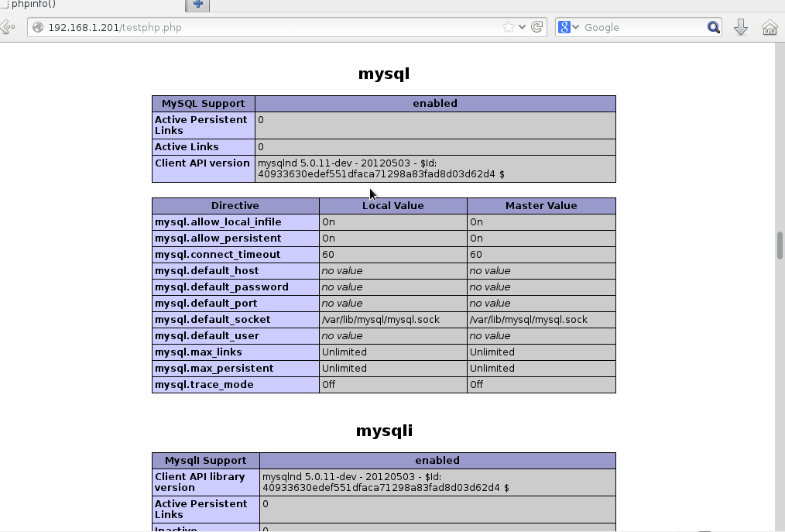Open the URL history dropdown arrow
This screenshot has width=785, height=532.
point(522,27)
